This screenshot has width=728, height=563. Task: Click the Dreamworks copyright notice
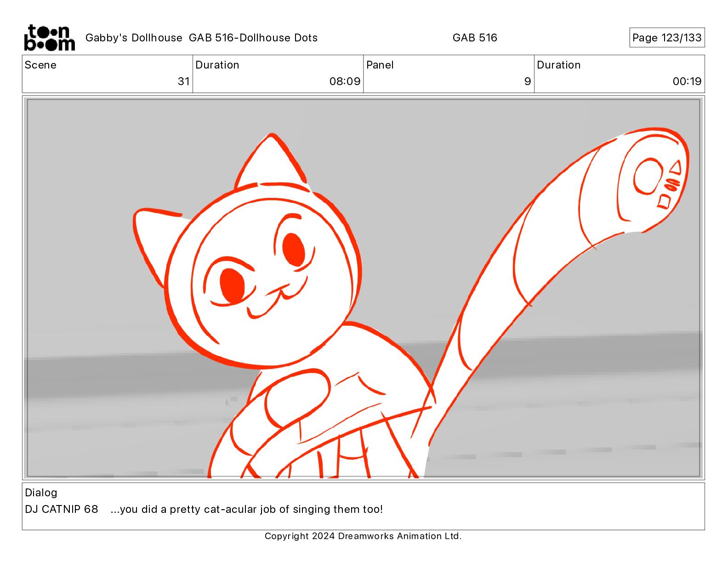pos(363,536)
